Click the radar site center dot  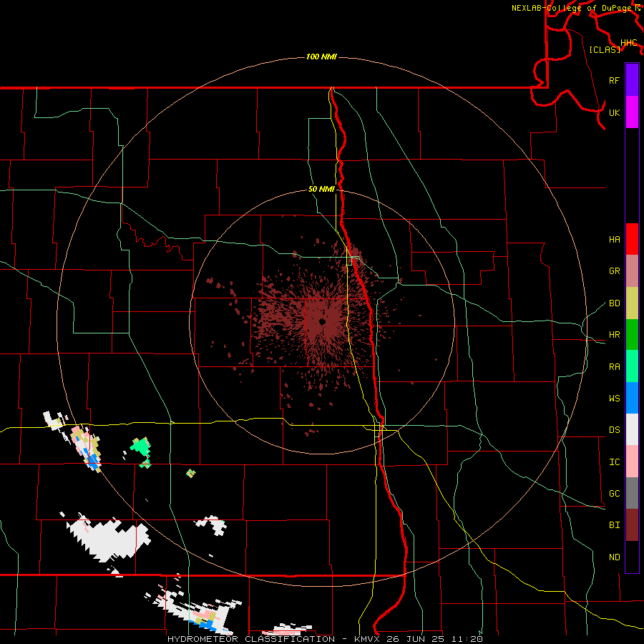click(x=323, y=322)
